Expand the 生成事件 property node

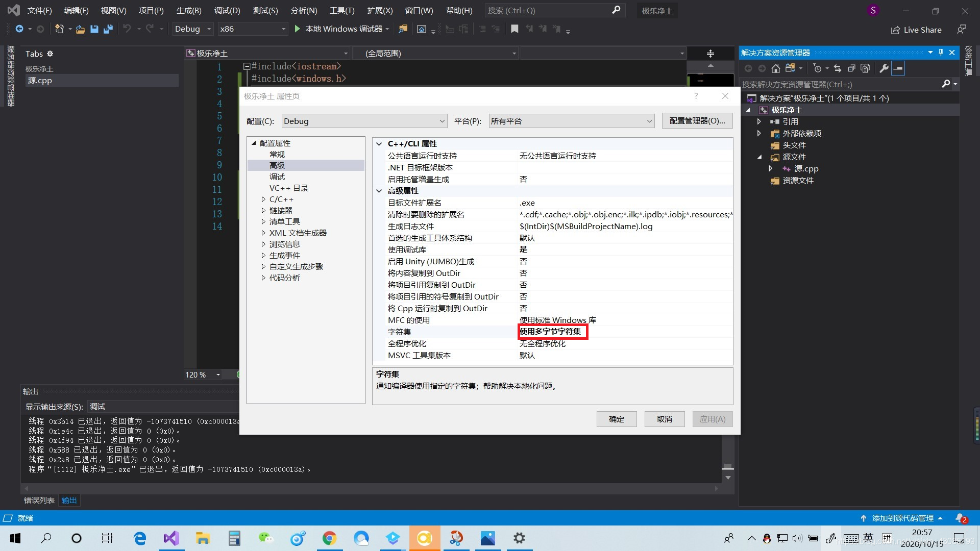(262, 255)
